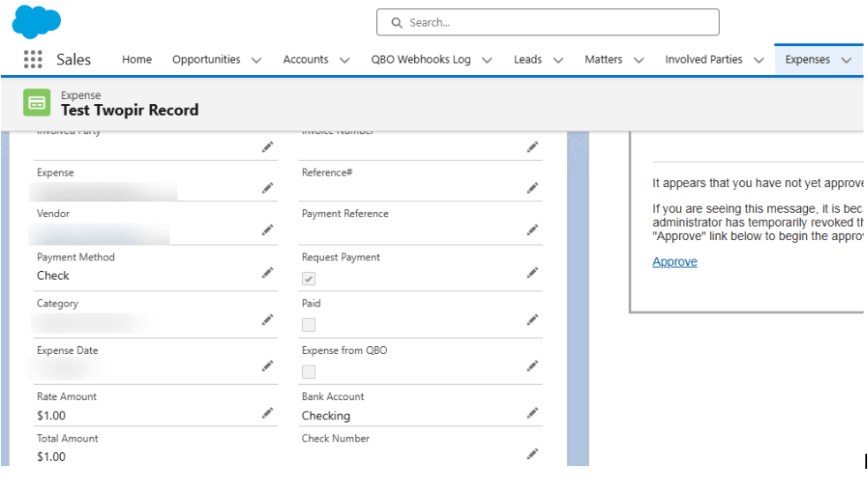Edit Request Payment pencil icon
Screen dimensions: 868x482
[532, 272]
